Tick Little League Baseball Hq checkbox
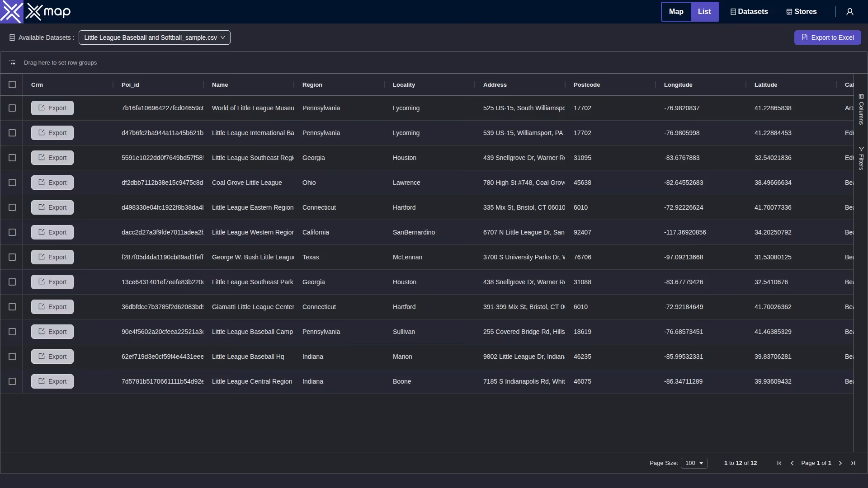868x488 pixels. click(12, 357)
